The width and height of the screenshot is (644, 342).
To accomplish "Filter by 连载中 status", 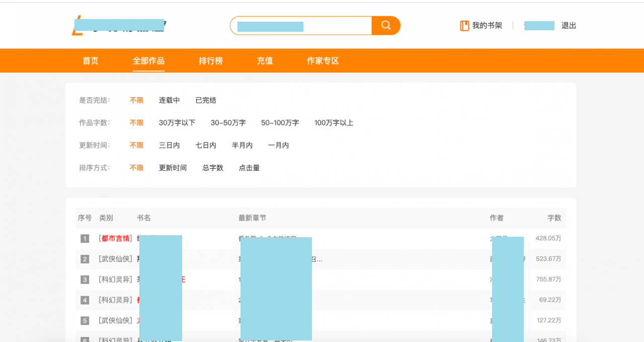I will (x=169, y=100).
